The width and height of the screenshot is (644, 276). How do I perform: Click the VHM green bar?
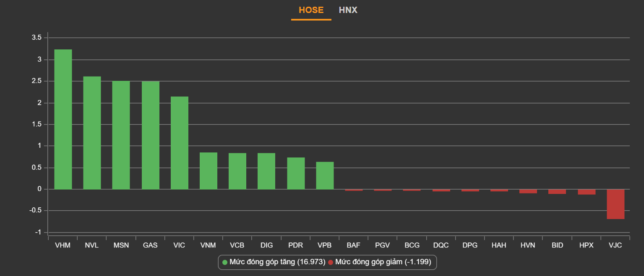(63, 119)
